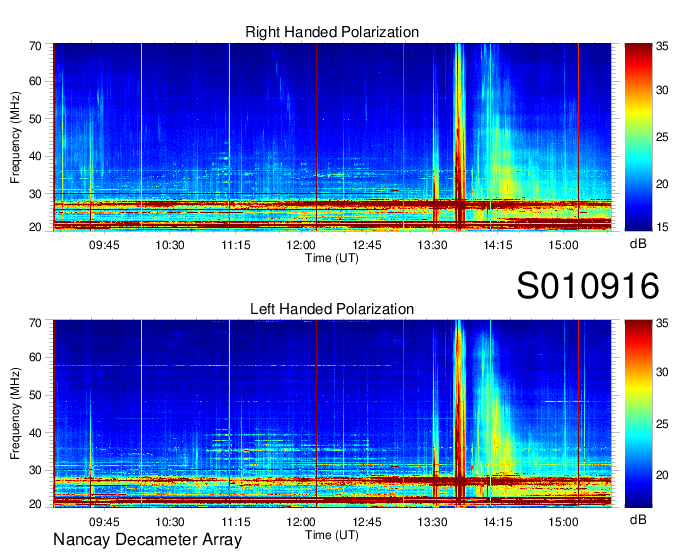Screen dimensions: 680x552
Task: Click the 20 value on the lower color bar
Action: point(662,475)
